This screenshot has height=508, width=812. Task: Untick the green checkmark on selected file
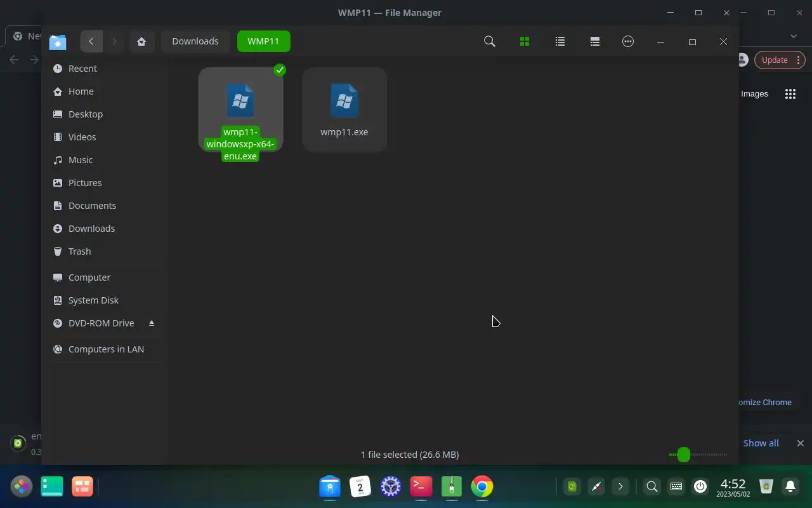coord(280,70)
